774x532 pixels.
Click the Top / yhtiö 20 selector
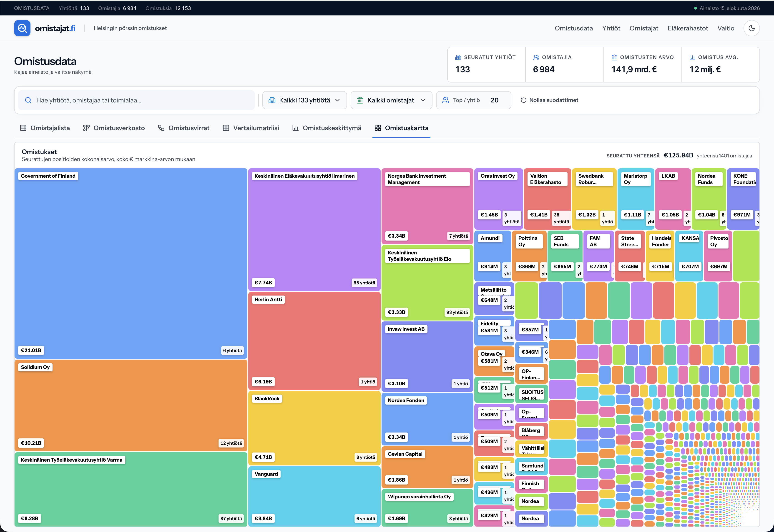point(473,100)
